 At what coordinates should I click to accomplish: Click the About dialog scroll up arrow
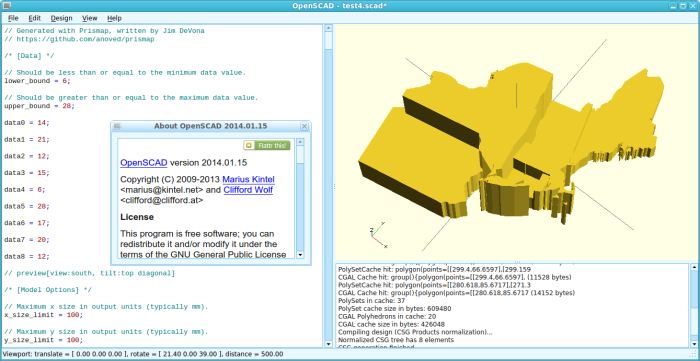click(x=300, y=142)
